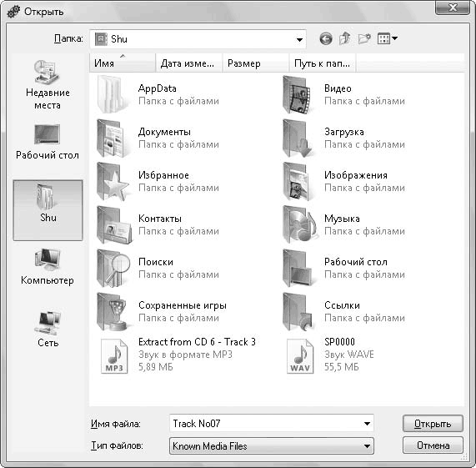The width and height of the screenshot is (476, 468).
Task: Open the Тип файлов Known Media Files combo
Action: click(x=272, y=445)
